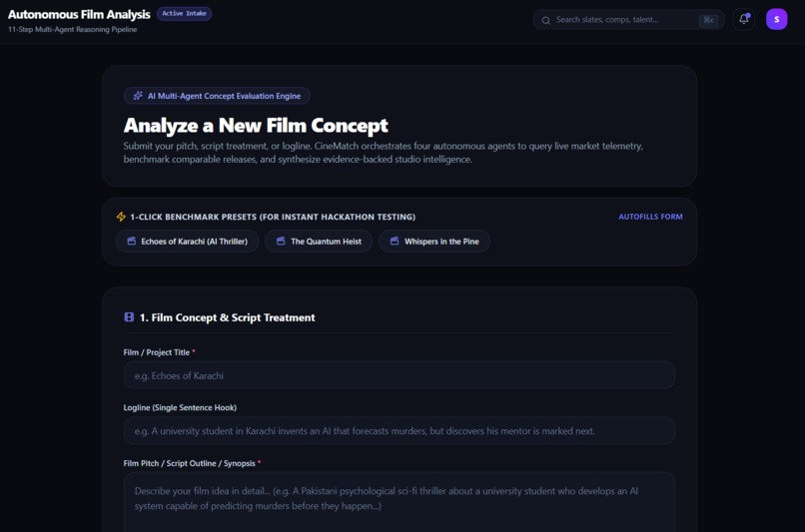Click the sparkle icon in the engine badge
This screenshot has height=532, width=805.
click(x=138, y=96)
